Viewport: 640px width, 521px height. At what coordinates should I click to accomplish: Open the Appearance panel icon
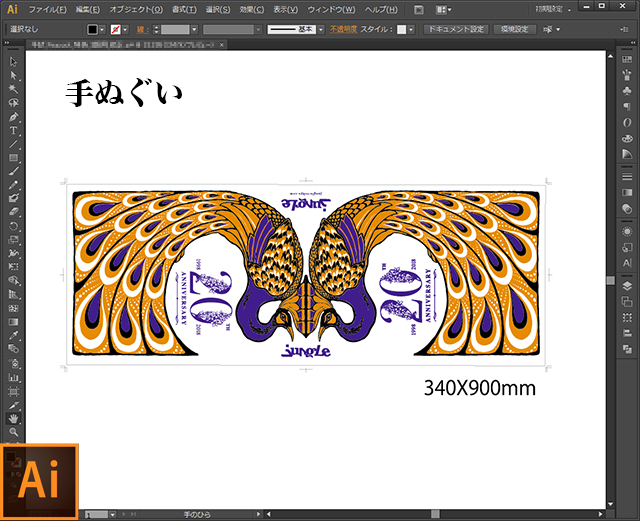pos(627,232)
